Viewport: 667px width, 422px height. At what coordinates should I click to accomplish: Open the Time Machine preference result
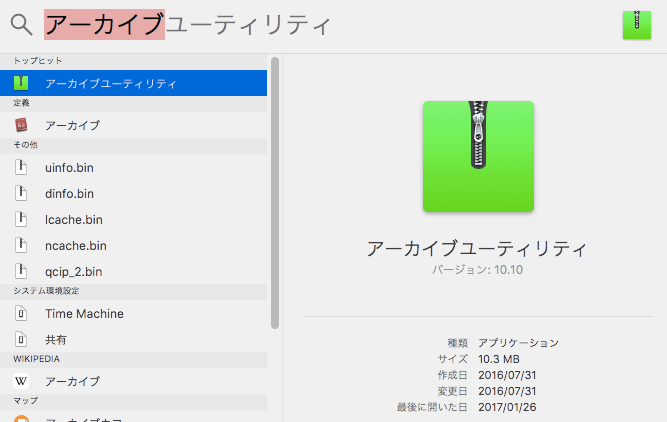pos(134,314)
